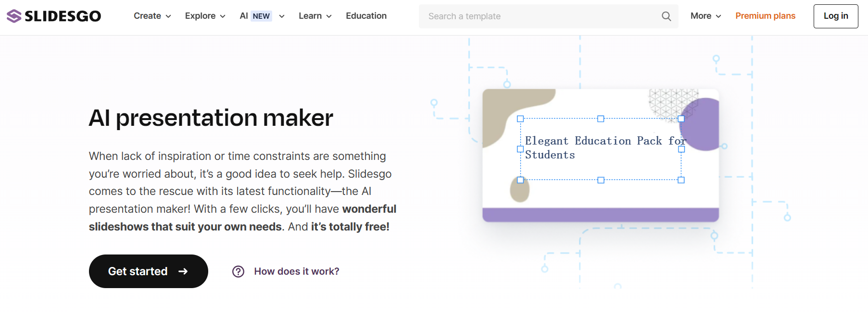Viewport: 868px width, 315px height.
Task: Click the purple bar on slide preview
Action: [601, 215]
